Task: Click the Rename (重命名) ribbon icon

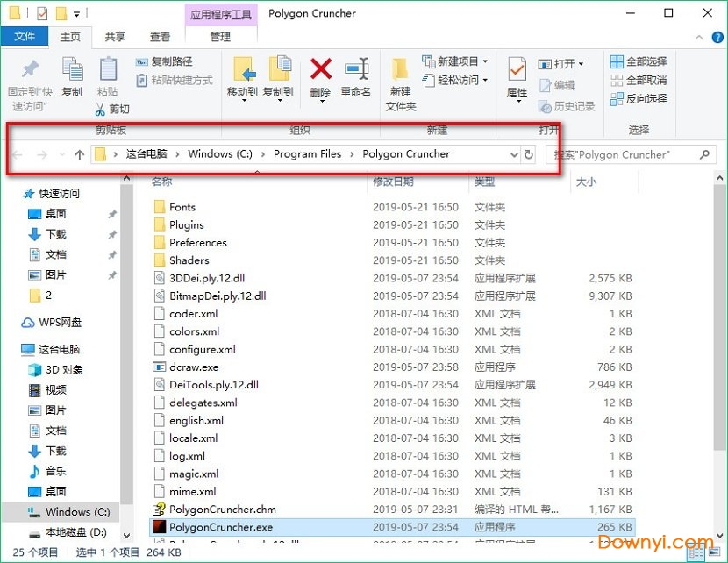Action: [x=355, y=72]
